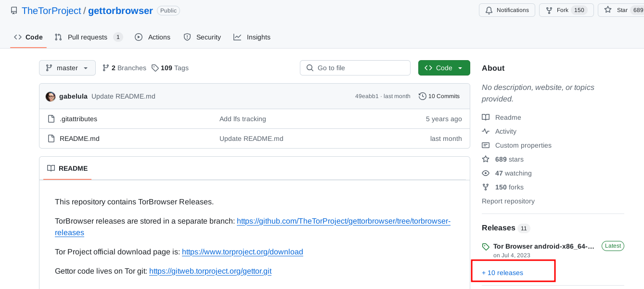
Task: Click the book icon beside Readme in About
Action: (486, 117)
